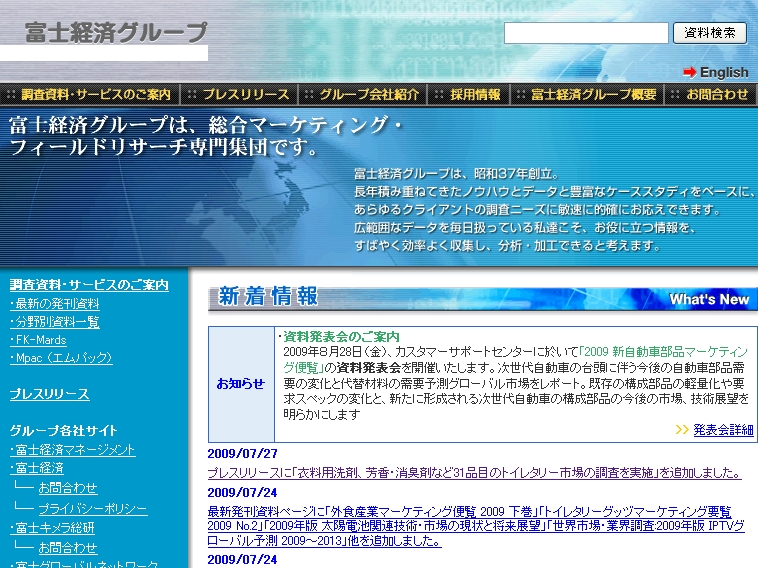Switch language via the English link
The width and height of the screenshot is (758, 568).
point(724,72)
